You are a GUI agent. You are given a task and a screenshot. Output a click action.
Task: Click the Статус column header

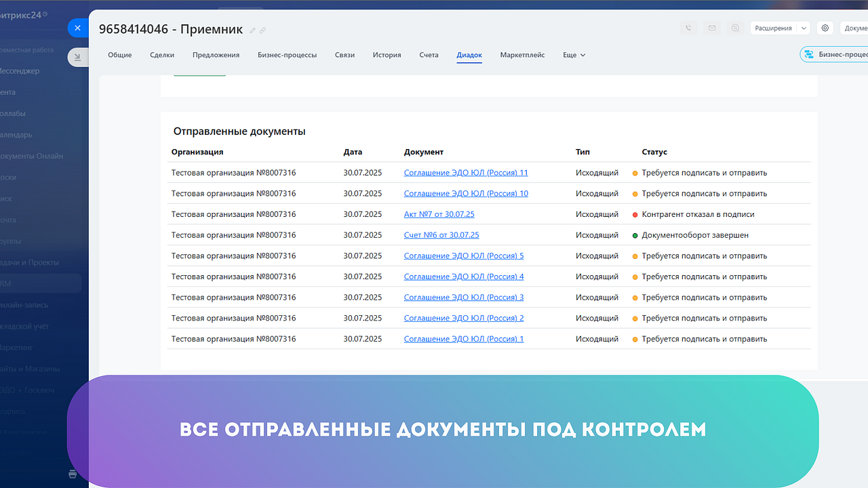654,152
